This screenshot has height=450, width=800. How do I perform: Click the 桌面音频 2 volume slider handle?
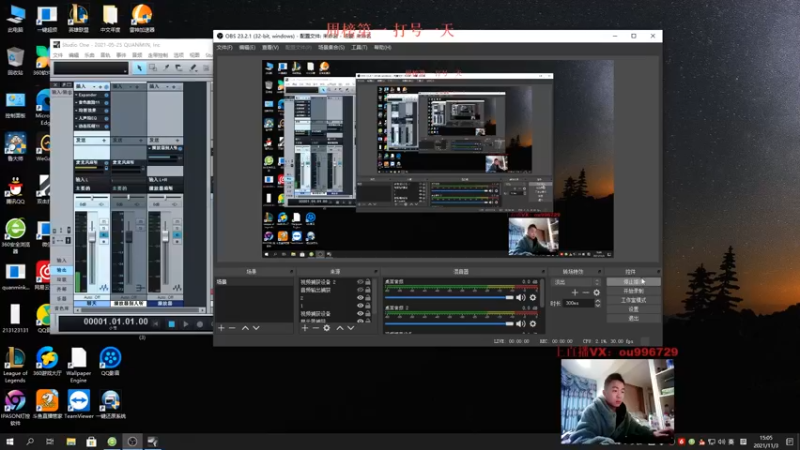(x=509, y=323)
